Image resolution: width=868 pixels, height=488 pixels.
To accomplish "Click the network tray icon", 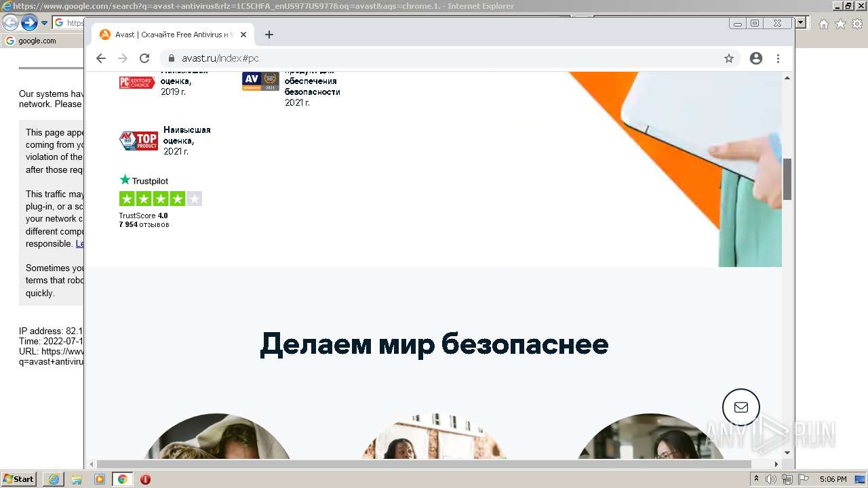I will pos(787,479).
